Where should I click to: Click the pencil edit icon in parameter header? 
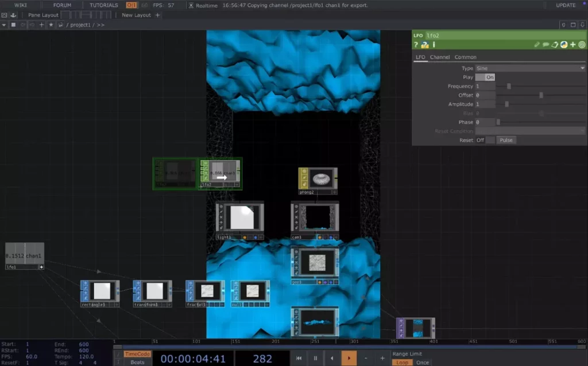(537, 45)
